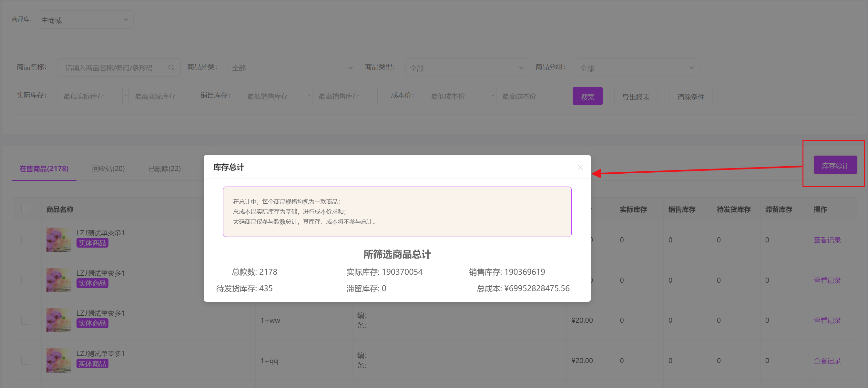Switch to the 回收站(20) tab
Viewport: 868px width, 388px height.
(x=108, y=168)
